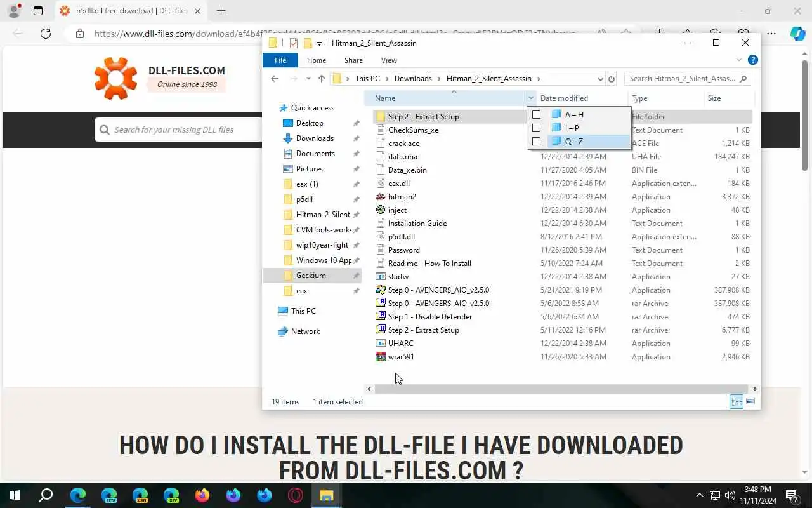Launch Microsoft Edge Beta from taskbar
Screen dimensions: 812x508
(109, 495)
